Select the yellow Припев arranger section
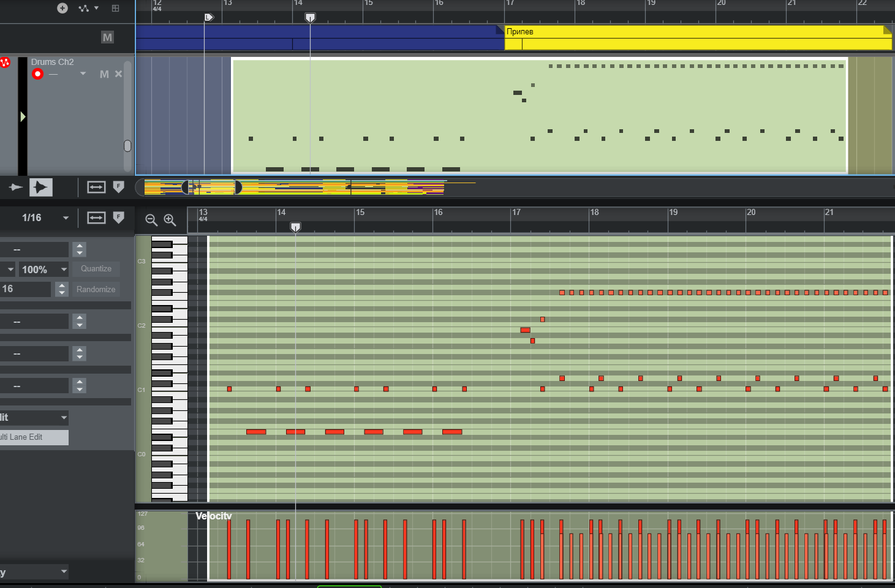This screenshot has height=588, width=895. [698, 37]
